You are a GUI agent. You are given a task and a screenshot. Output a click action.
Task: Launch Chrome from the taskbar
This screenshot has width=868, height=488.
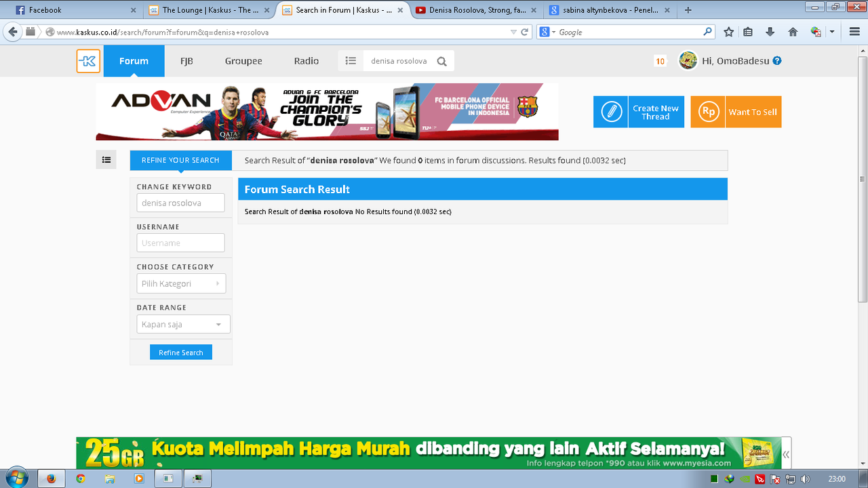tap(81, 479)
